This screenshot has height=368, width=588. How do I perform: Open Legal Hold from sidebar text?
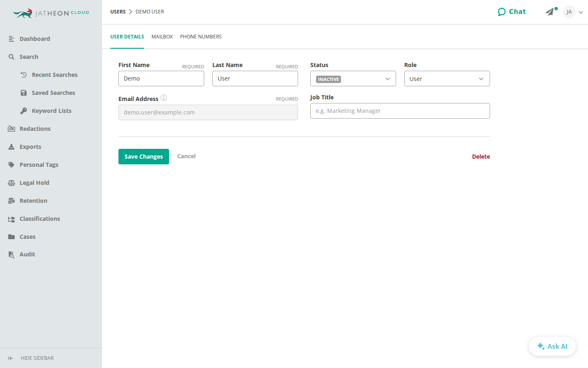coord(34,183)
